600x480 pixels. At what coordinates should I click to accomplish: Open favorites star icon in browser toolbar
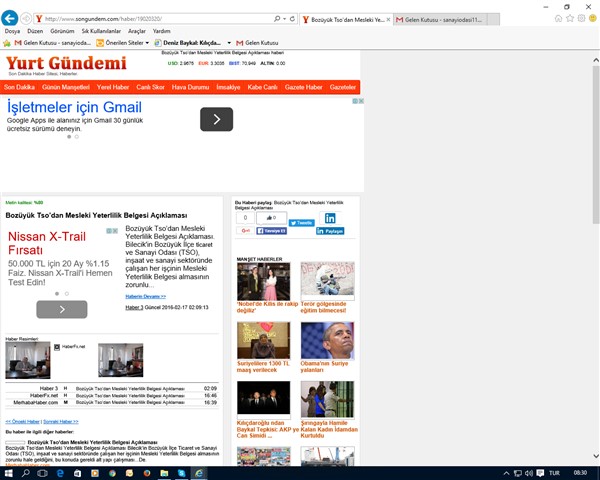(x=570, y=18)
